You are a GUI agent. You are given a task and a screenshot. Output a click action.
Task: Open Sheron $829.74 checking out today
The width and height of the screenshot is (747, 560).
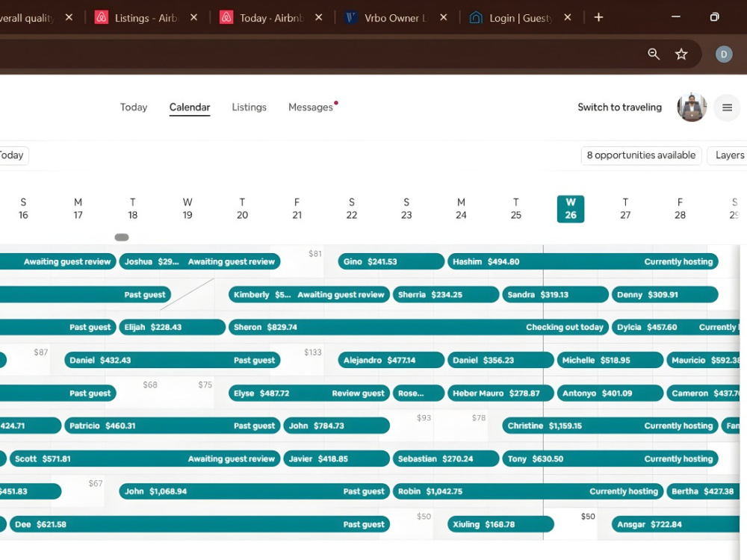419,327
